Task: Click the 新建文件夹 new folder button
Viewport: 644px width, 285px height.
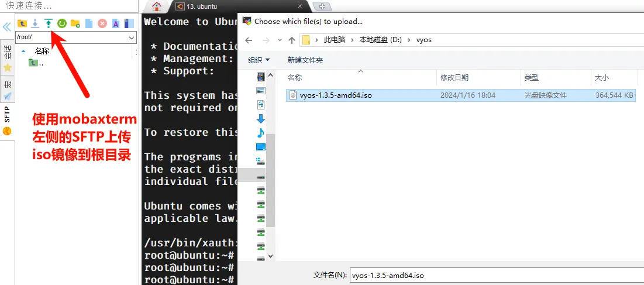Action: pyautogui.click(x=305, y=60)
